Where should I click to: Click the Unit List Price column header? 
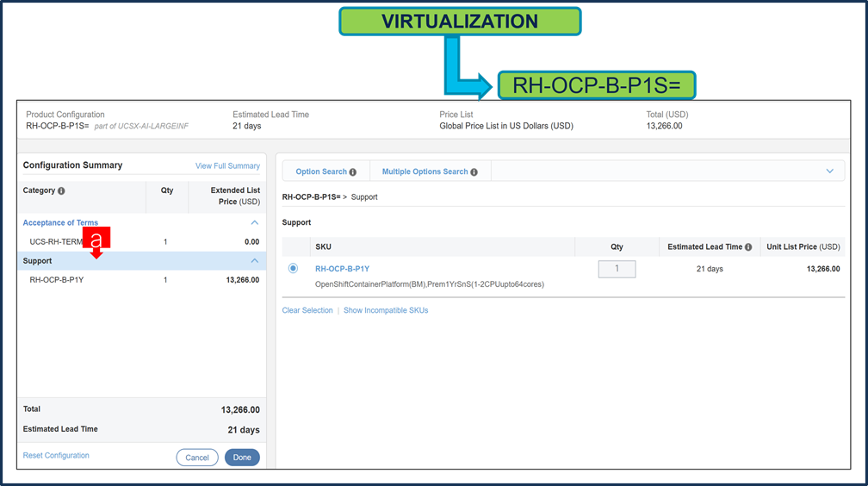(803, 247)
